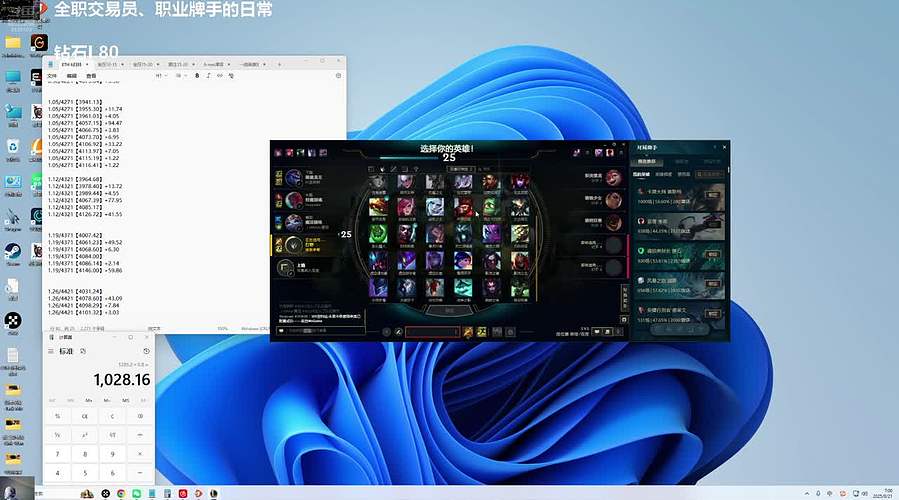Expand Notepad heading style H1 dropdown
899x500 pixels.
point(161,76)
